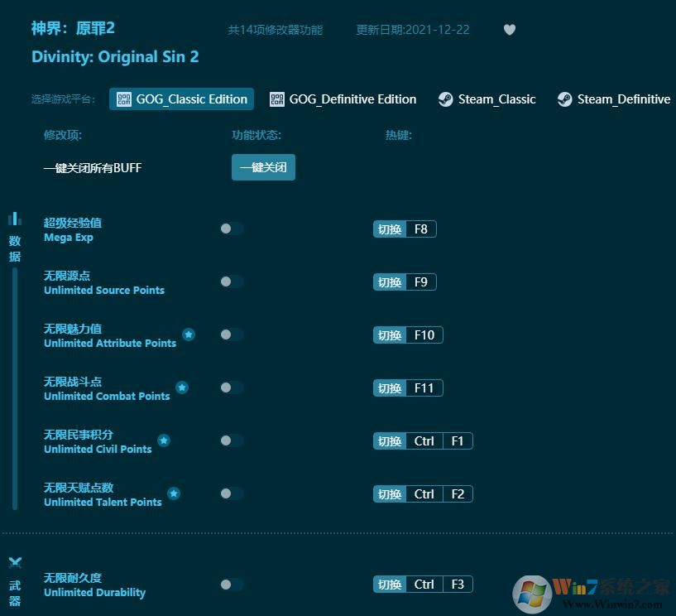Image resolution: width=676 pixels, height=616 pixels.
Task: Click the 切换 button for F9 hotkey
Action: point(390,282)
